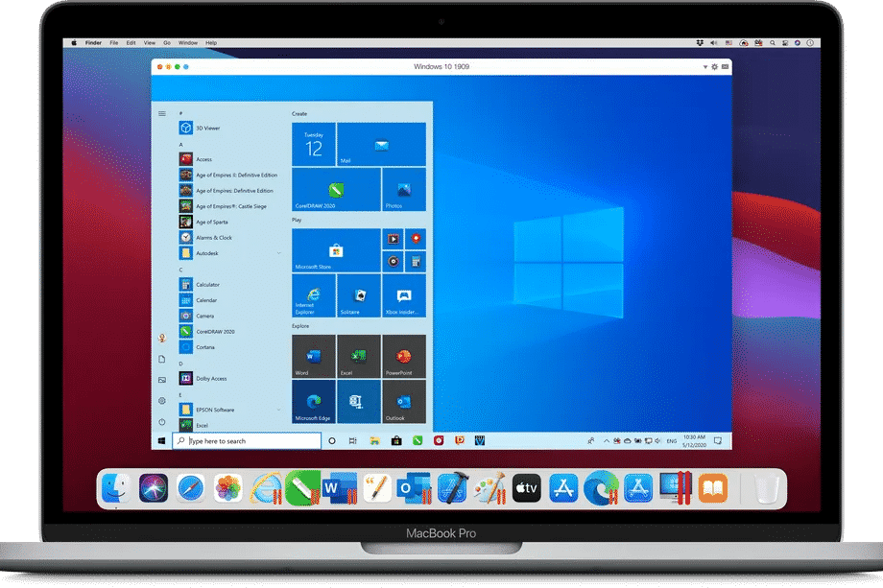Click the ENG language indicator
Screen dimensions: 883x588
click(670, 441)
